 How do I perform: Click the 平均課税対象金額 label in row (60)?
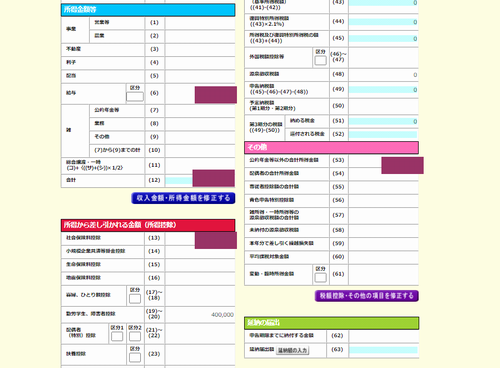coord(269,257)
